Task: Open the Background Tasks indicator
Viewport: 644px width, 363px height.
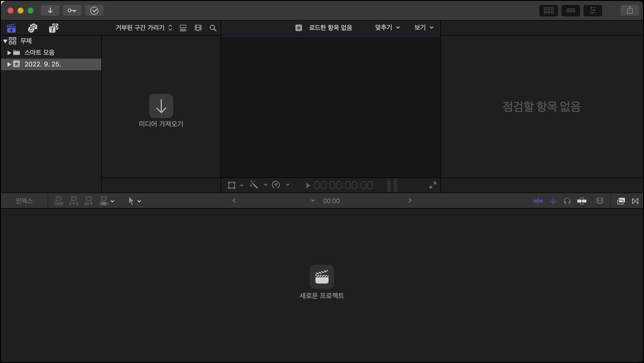Action: tap(94, 11)
